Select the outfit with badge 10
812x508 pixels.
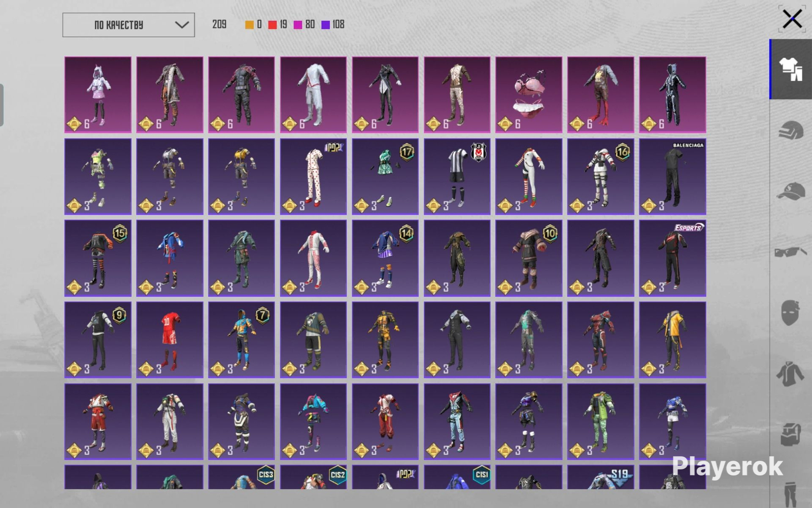529,258
